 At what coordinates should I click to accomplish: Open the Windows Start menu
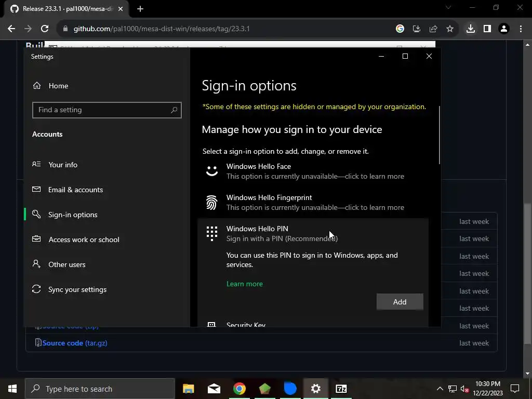pos(12,389)
